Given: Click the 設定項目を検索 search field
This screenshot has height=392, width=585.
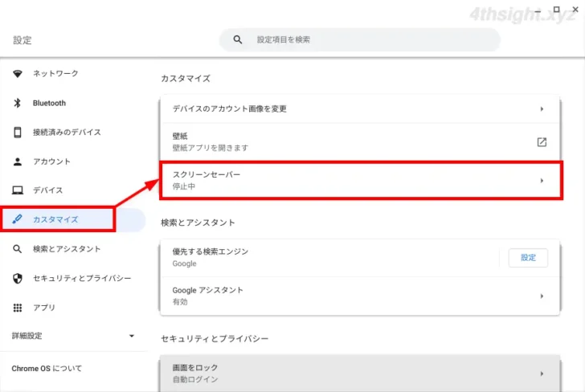Looking at the screenshot, I should (360, 39).
